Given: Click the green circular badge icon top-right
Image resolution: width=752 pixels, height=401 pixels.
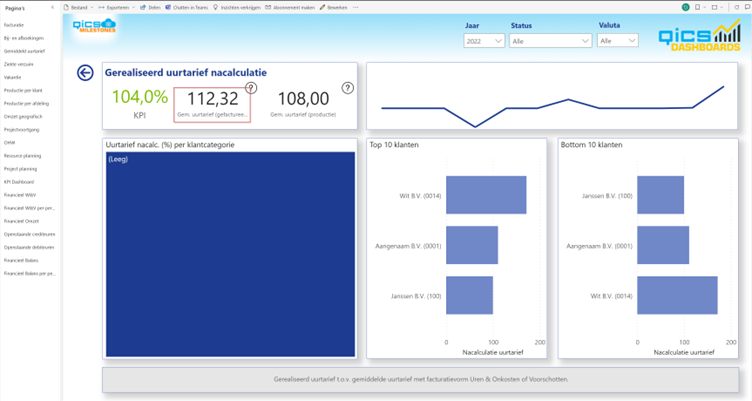Looking at the screenshot, I should click(x=686, y=7).
